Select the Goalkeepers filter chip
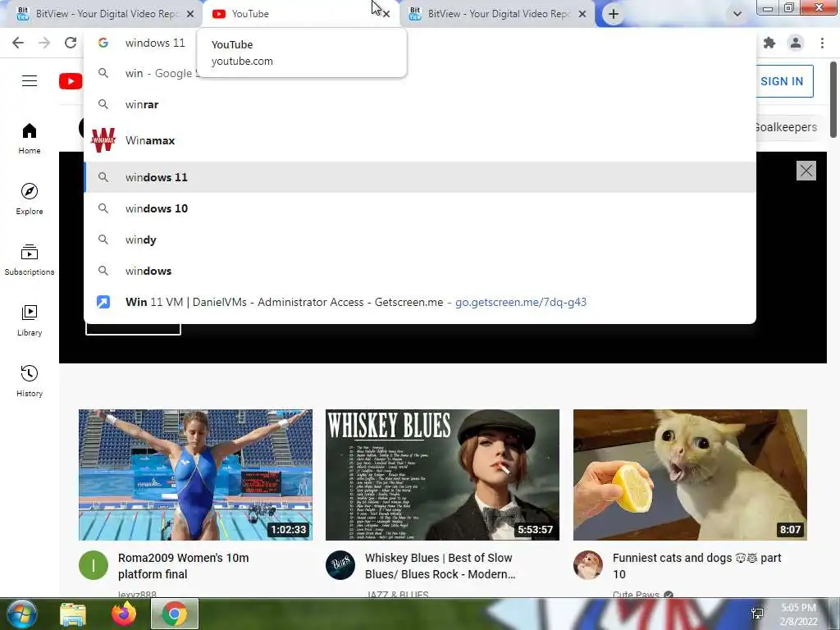This screenshot has width=840, height=630. point(785,127)
